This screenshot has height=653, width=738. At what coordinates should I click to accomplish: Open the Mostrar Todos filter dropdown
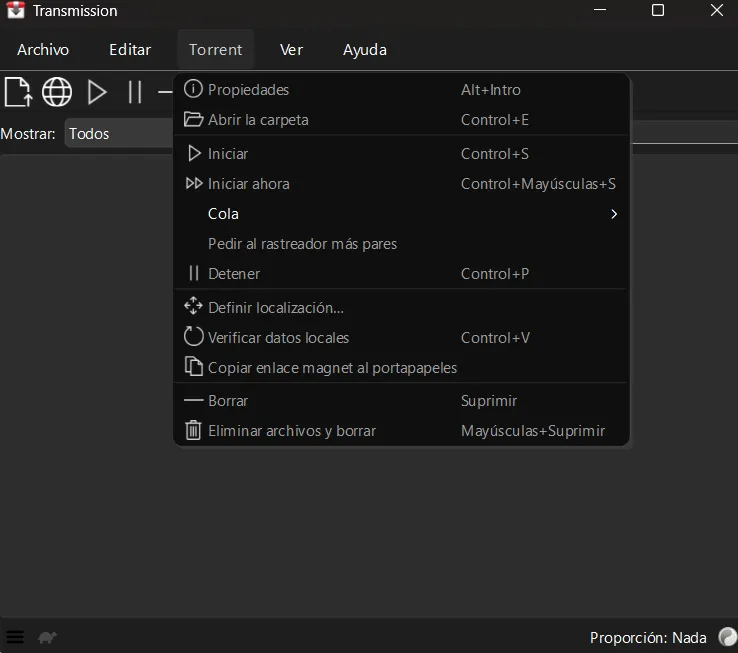119,134
